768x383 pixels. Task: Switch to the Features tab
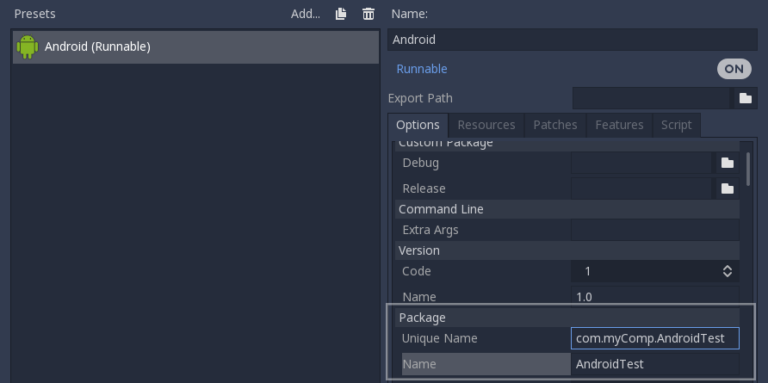pyautogui.click(x=619, y=125)
